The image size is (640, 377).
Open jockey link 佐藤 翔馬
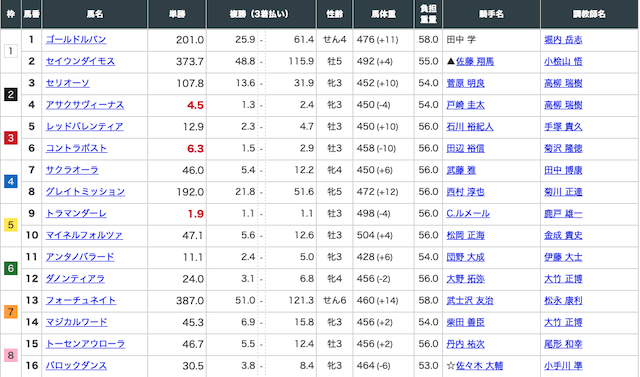click(x=475, y=62)
